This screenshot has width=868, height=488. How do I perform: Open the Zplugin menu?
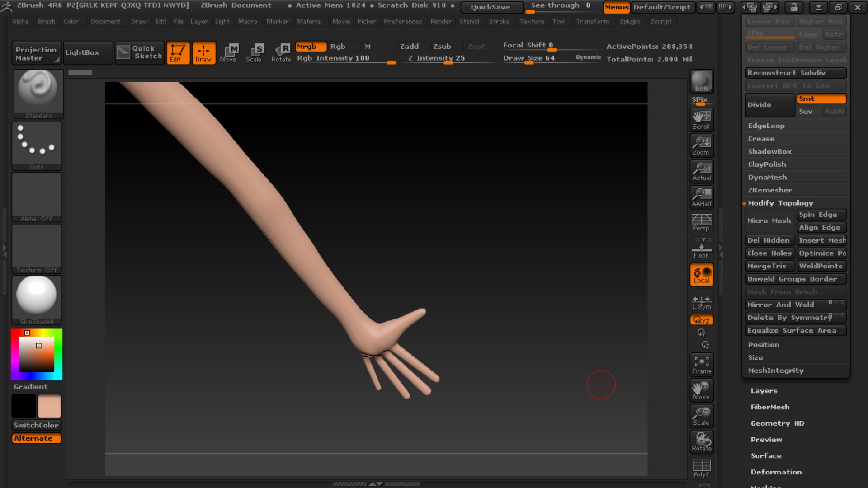629,22
